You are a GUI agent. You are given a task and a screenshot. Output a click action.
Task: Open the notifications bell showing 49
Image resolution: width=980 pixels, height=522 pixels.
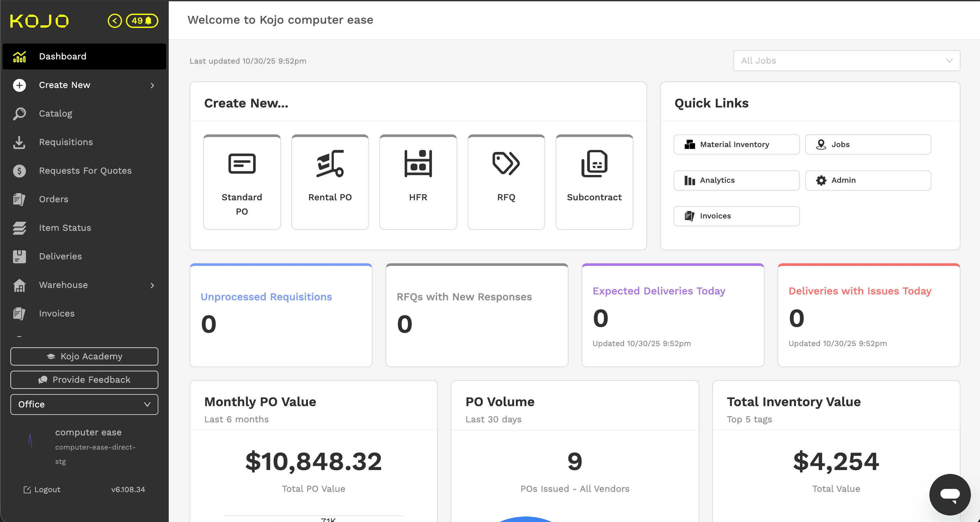coord(142,20)
